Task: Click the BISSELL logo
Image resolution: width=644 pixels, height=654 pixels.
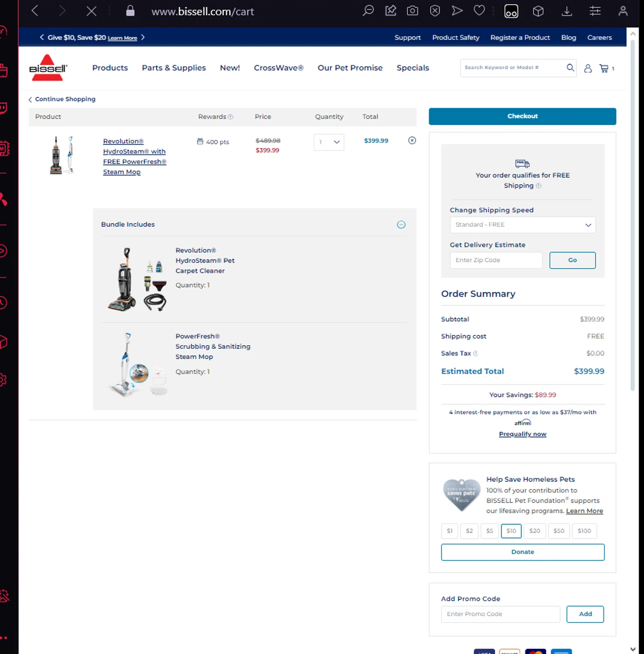Action: click(48, 68)
